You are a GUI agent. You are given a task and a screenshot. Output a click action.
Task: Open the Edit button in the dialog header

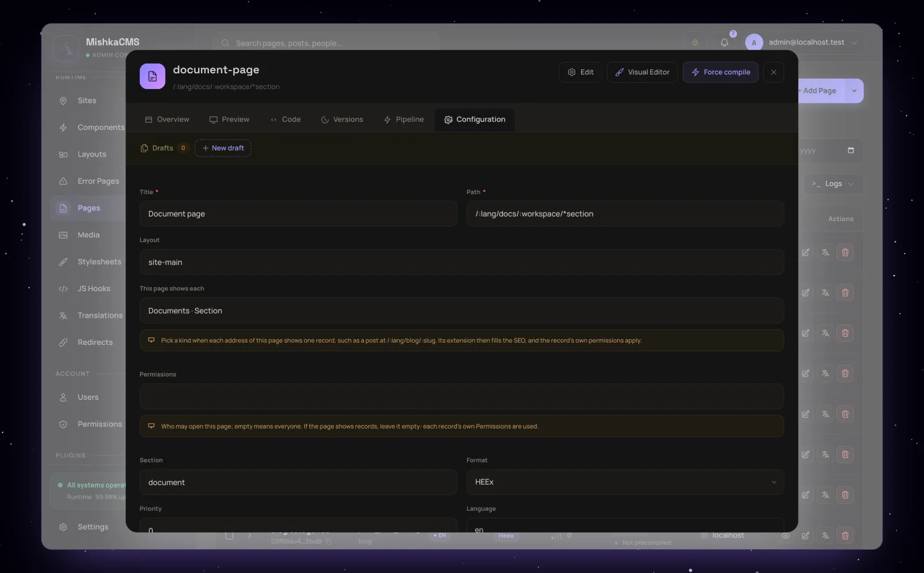[x=580, y=72]
